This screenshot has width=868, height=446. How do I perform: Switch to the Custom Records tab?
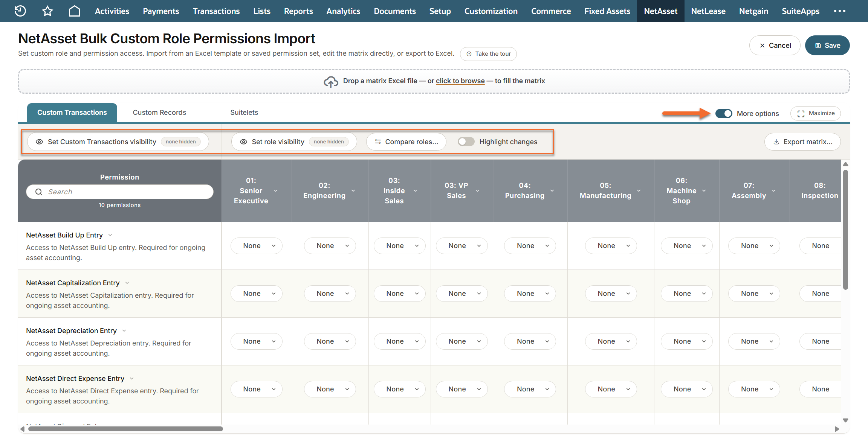point(159,113)
